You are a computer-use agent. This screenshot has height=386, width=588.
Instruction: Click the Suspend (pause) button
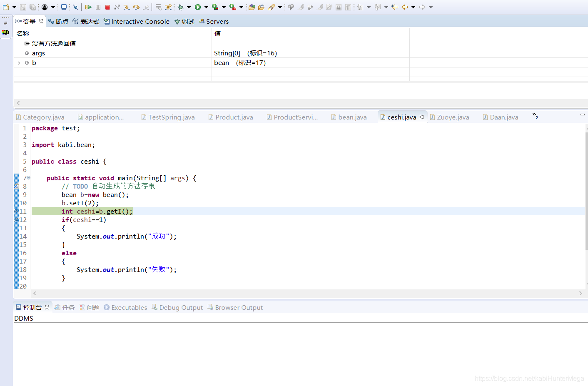tap(98, 7)
